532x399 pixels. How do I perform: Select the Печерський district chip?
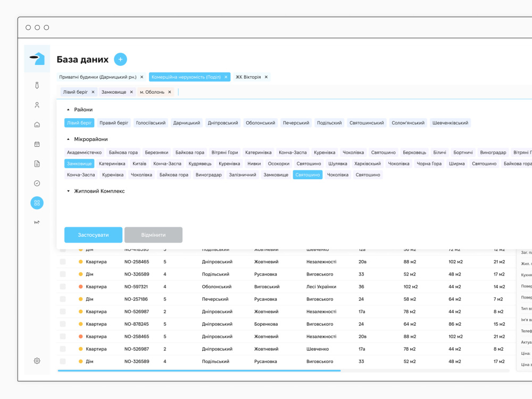pos(296,123)
